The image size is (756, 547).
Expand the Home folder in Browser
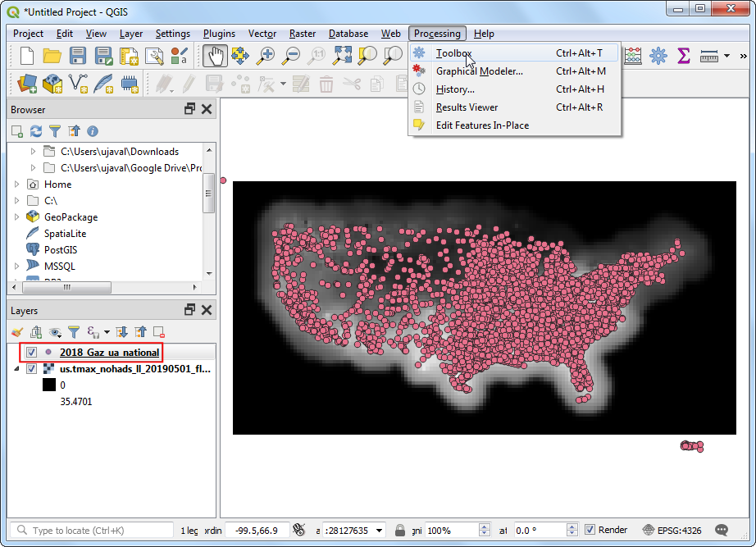coord(17,185)
